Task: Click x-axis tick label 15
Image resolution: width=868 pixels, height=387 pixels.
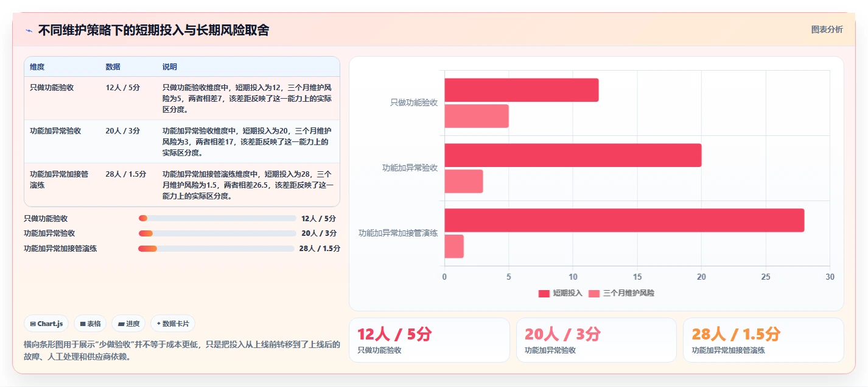Action: click(x=637, y=277)
